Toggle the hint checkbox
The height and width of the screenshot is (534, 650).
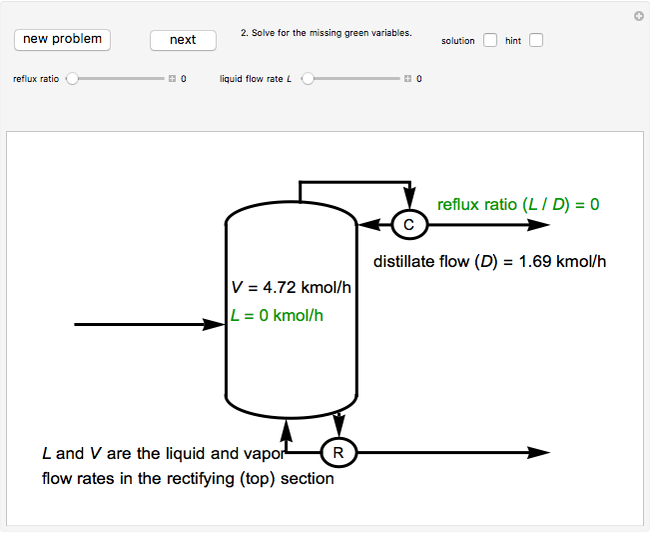(x=536, y=41)
